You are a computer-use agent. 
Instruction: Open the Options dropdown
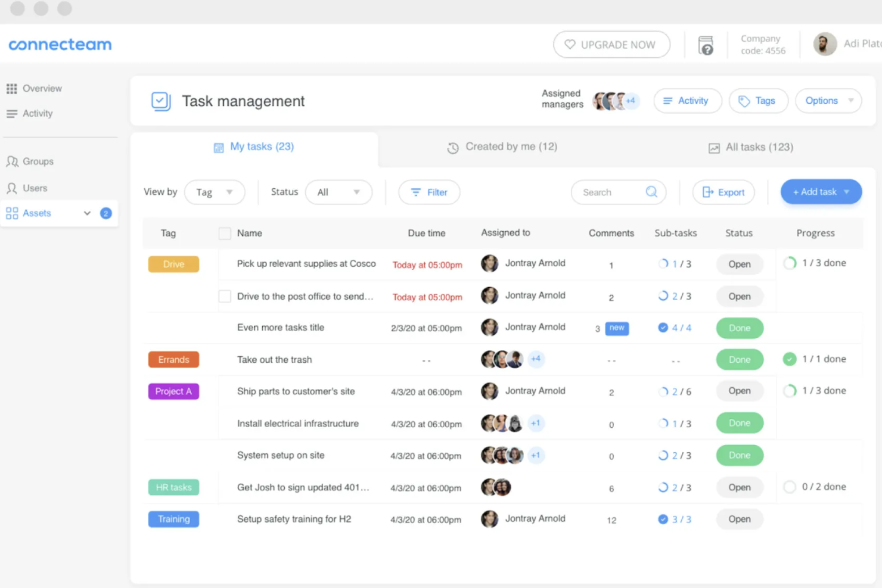[828, 101]
